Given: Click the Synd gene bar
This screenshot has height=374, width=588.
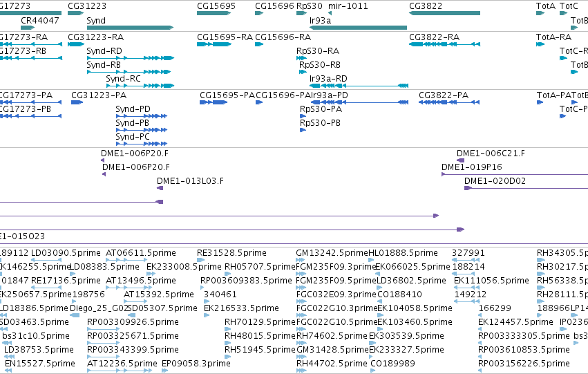Looking at the screenshot, I should (x=130, y=28).
